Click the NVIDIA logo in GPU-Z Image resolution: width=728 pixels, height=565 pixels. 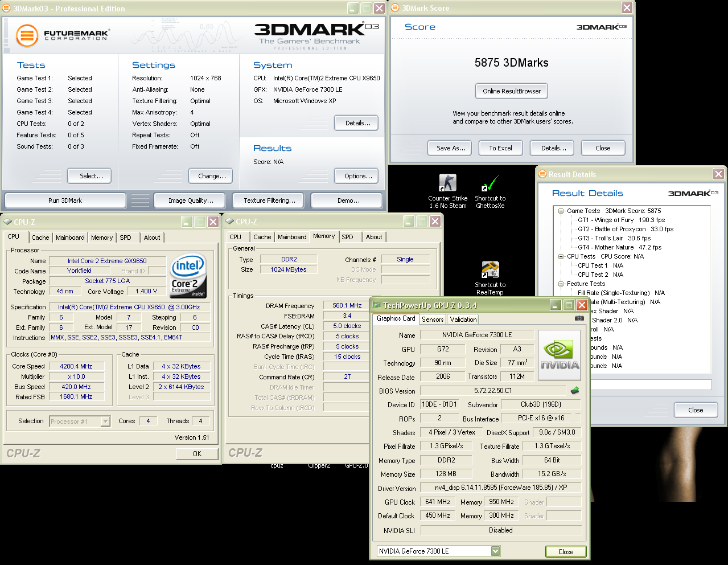click(560, 355)
